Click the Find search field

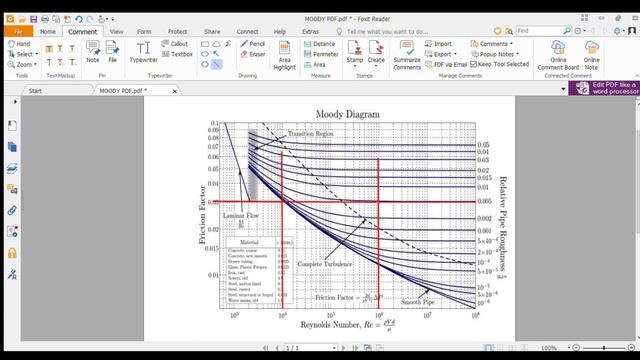pos(539,31)
